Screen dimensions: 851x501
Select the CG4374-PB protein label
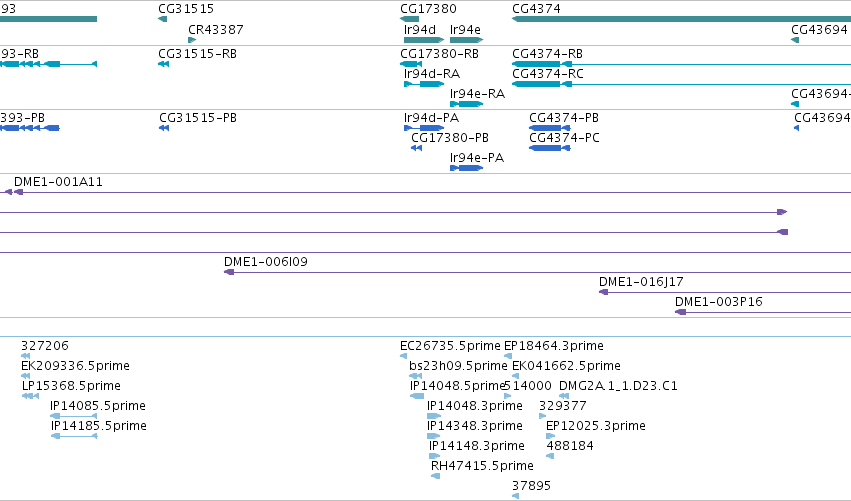[564, 118]
